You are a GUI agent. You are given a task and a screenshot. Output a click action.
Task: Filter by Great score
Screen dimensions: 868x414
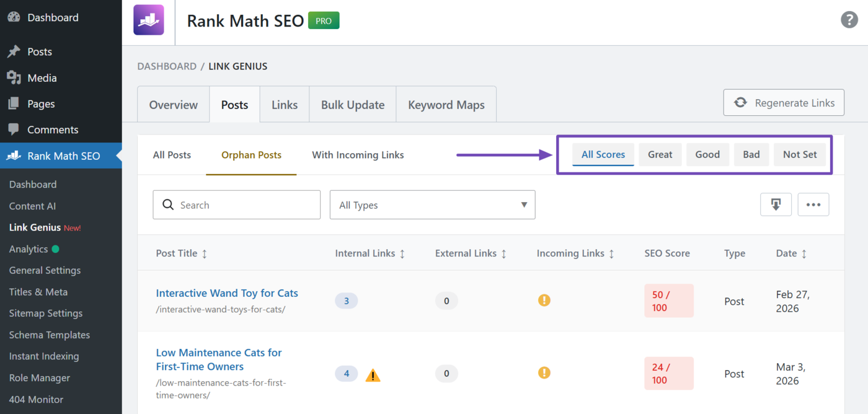660,154
